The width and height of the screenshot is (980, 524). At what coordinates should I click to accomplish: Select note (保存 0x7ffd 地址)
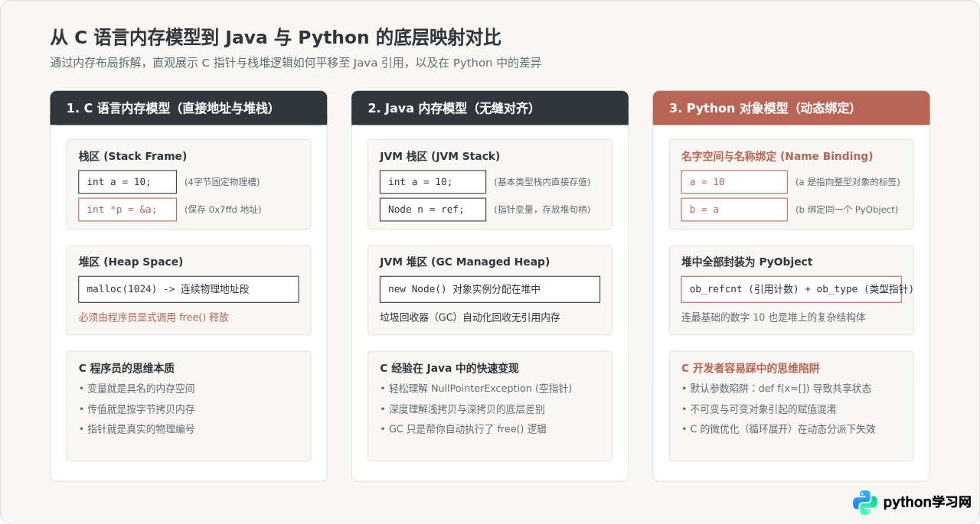pyautogui.click(x=223, y=210)
